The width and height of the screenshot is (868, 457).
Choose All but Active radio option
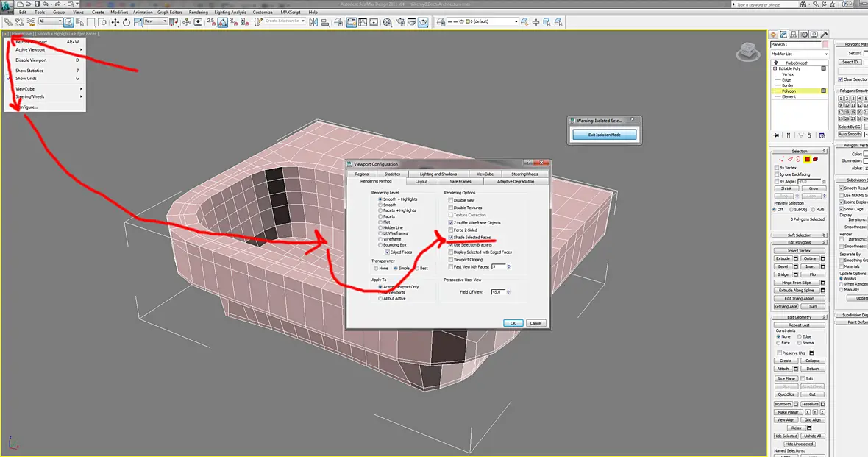[x=380, y=299]
